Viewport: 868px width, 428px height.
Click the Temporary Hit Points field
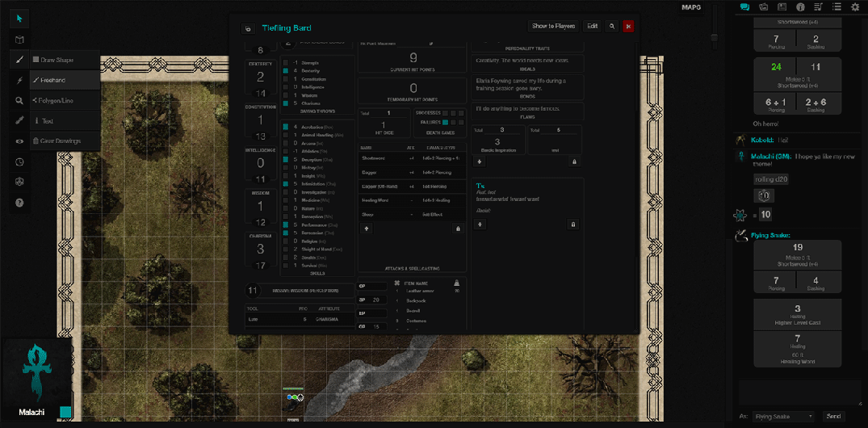(413, 90)
